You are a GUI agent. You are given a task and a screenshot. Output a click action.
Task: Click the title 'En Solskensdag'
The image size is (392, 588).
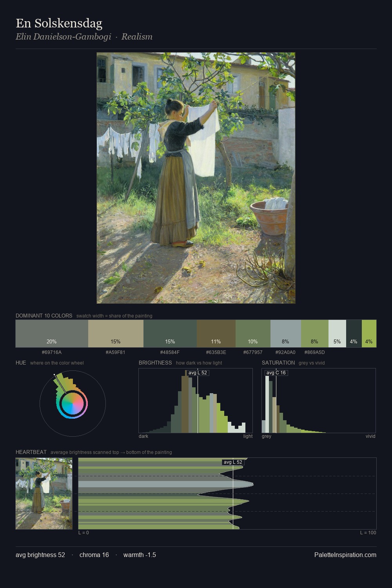59,24
